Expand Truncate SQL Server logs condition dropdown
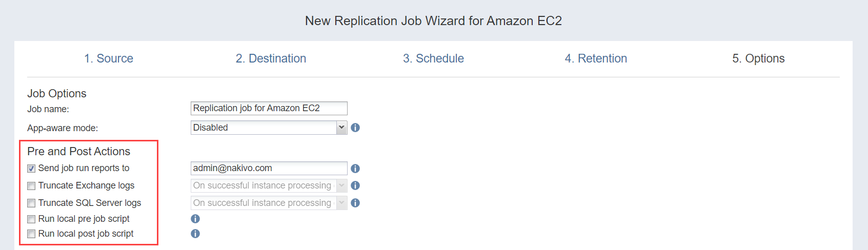 click(341, 203)
